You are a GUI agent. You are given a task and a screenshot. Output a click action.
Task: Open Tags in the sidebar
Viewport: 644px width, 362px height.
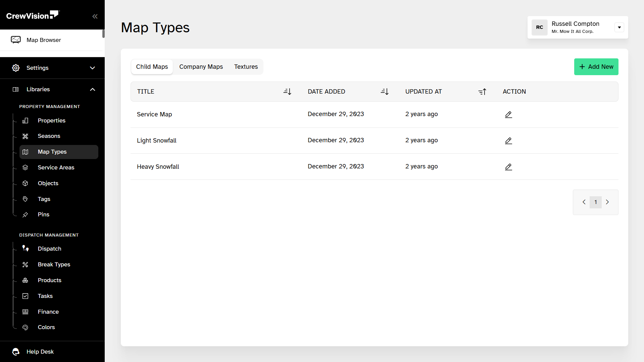[x=44, y=199]
